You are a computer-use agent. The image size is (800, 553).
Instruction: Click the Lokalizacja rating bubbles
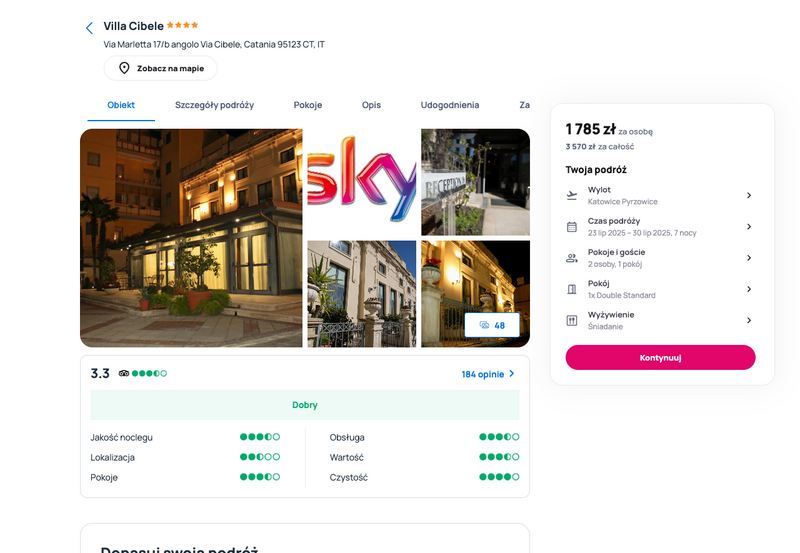[260, 457]
